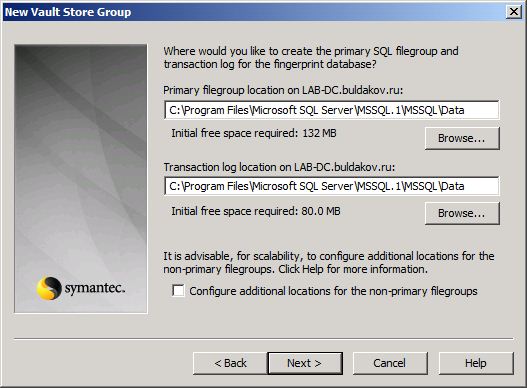Browse for the primary filegroup location
527x388 pixels.
point(462,138)
